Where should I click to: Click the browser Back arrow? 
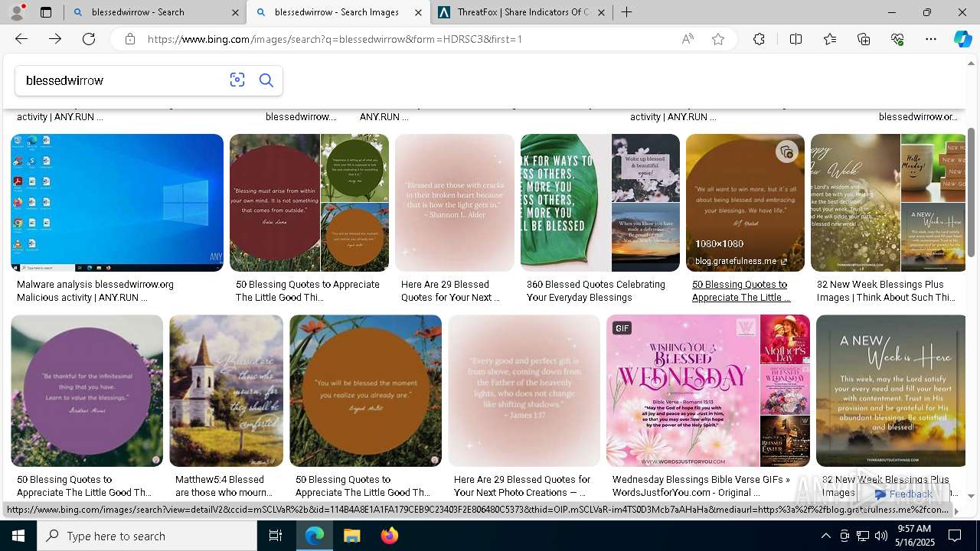(21, 39)
